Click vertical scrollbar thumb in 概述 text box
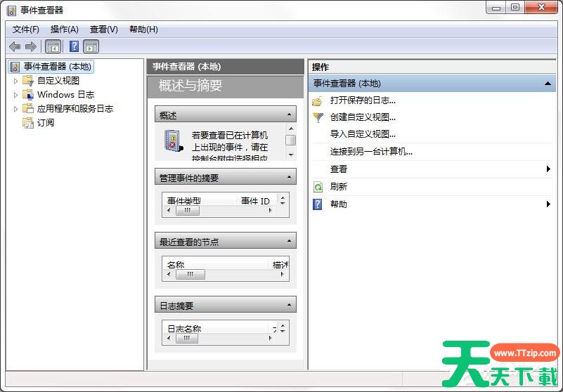 [291, 141]
